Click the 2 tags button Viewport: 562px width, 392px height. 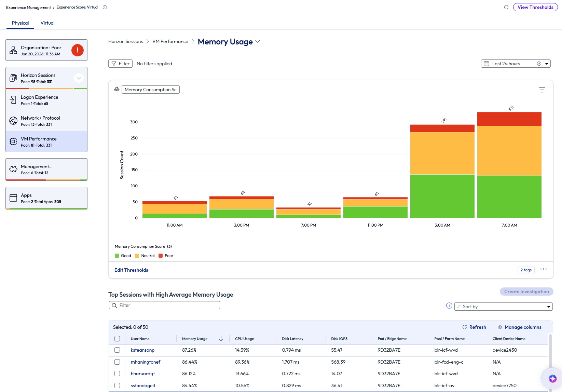click(x=526, y=270)
